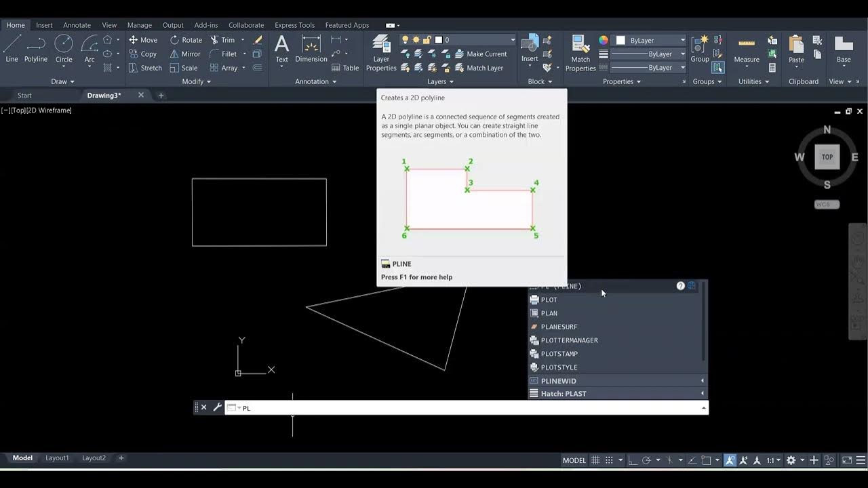Click the Explode tool icon
The height and width of the screenshot is (488, 868).
[258, 54]
